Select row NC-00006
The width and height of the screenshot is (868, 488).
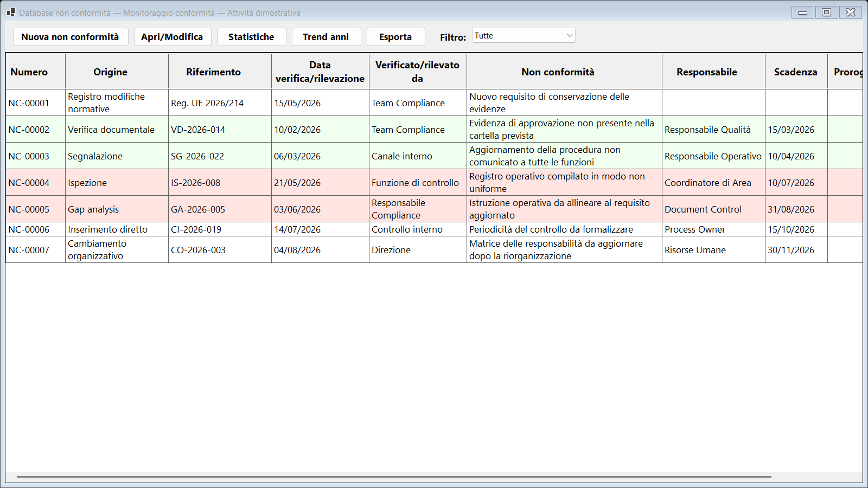[434, 229]
